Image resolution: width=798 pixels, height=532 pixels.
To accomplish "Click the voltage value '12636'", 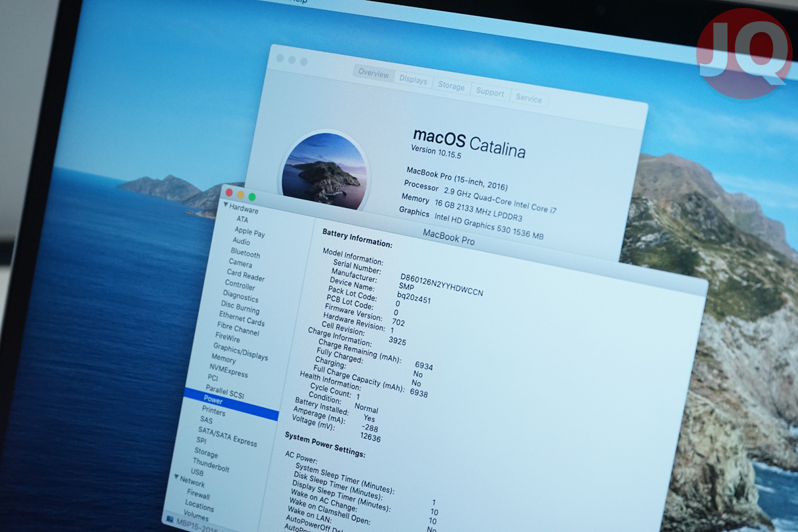I will [370, 438].
